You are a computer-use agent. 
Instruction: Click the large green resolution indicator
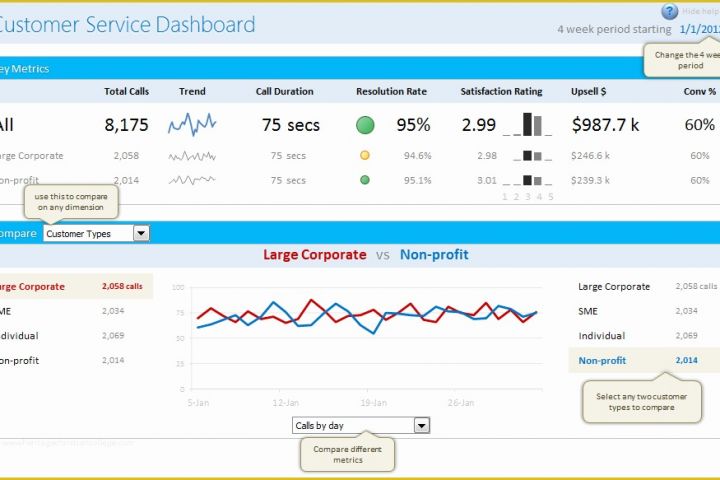tap(365, 125)
